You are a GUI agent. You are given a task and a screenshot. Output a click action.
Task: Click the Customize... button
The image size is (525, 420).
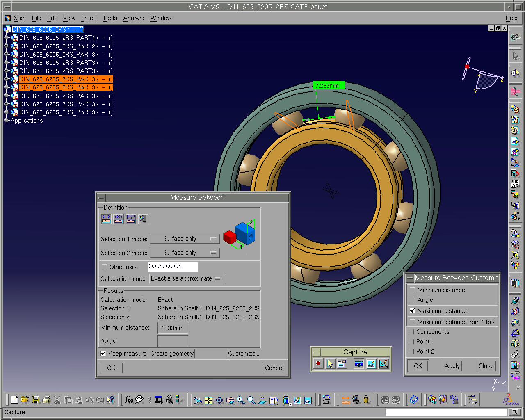[244, 354]
